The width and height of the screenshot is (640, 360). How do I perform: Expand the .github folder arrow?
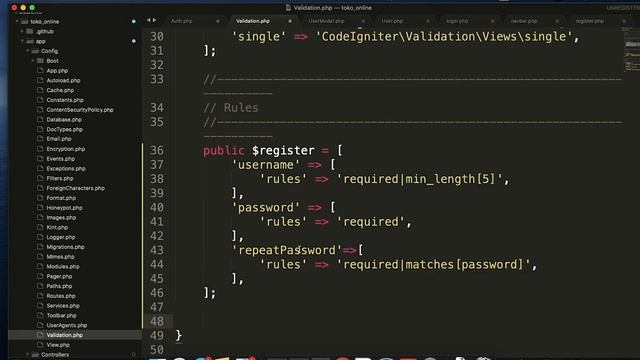click(22, 31)
